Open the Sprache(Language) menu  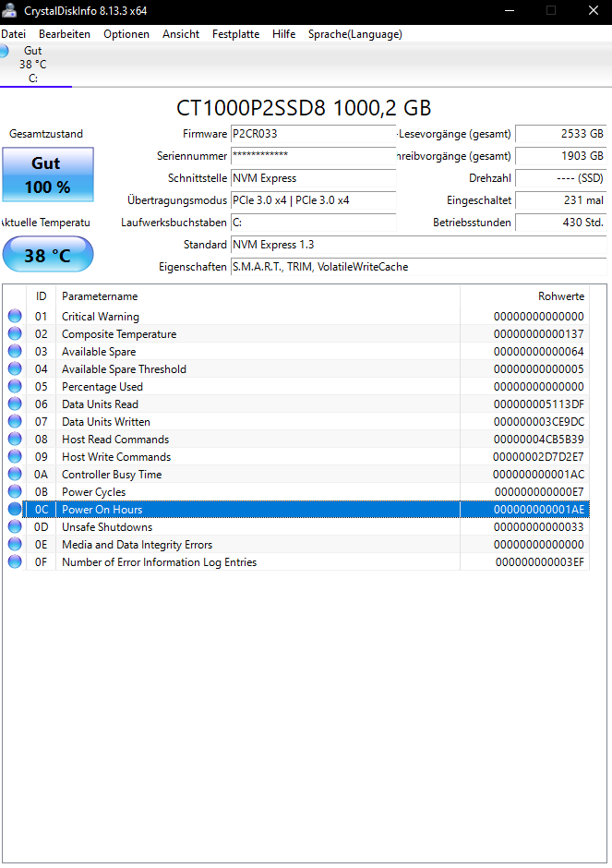355,34
